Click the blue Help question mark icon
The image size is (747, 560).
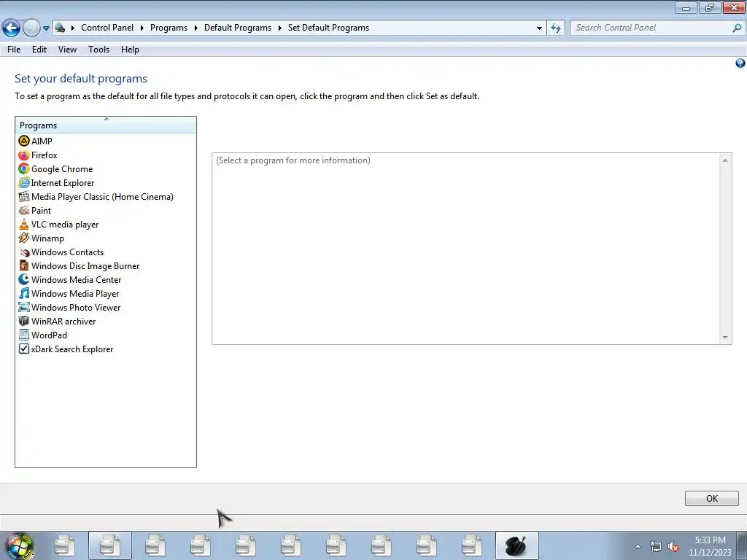[740, 63]
